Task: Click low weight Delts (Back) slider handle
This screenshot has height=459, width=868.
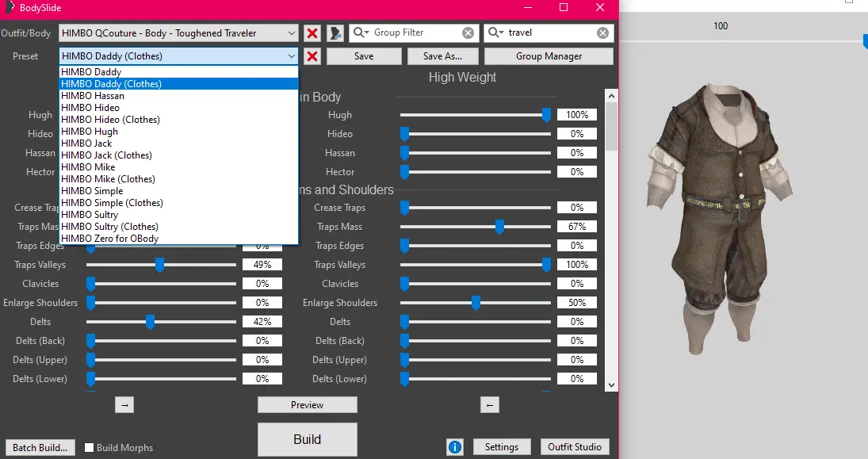Action: tap(91, 341)
